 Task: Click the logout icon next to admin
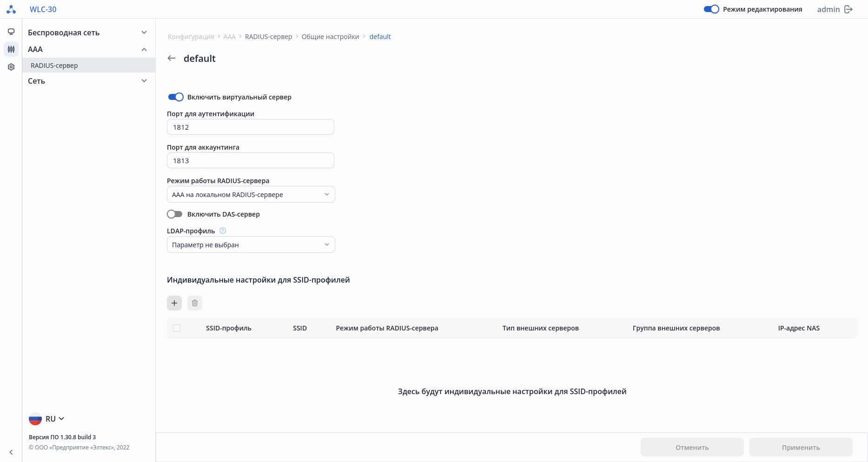tap(848, 9)
